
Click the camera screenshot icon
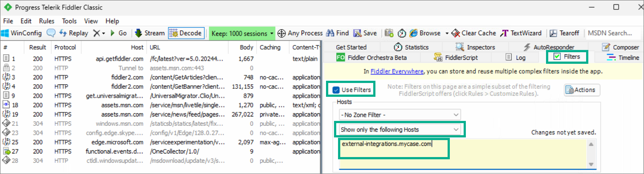click(389, 33)
